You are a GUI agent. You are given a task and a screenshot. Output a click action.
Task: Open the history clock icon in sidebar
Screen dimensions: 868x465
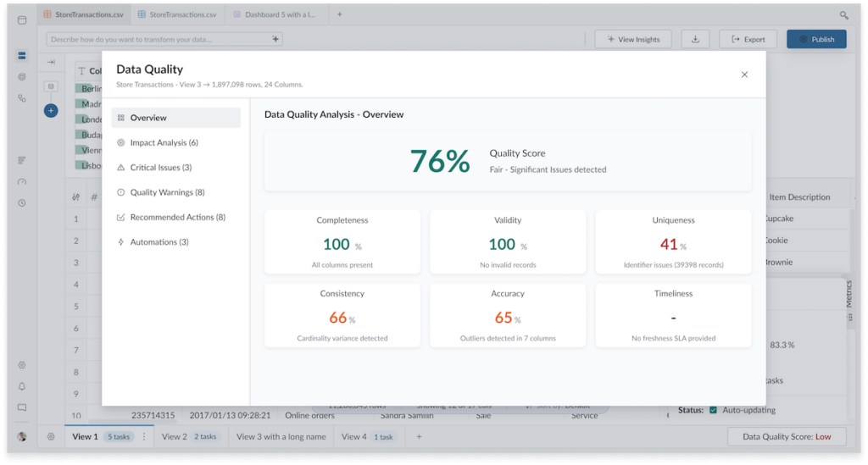(22, 203)
